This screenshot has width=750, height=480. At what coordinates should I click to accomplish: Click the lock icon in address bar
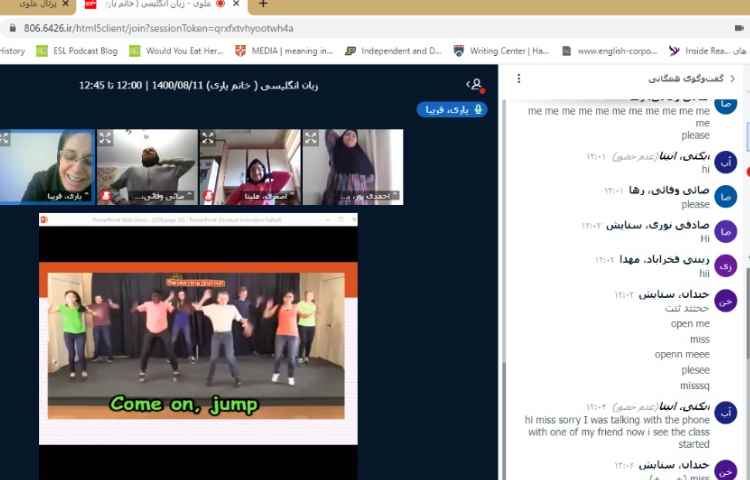[x=13, y=28]
